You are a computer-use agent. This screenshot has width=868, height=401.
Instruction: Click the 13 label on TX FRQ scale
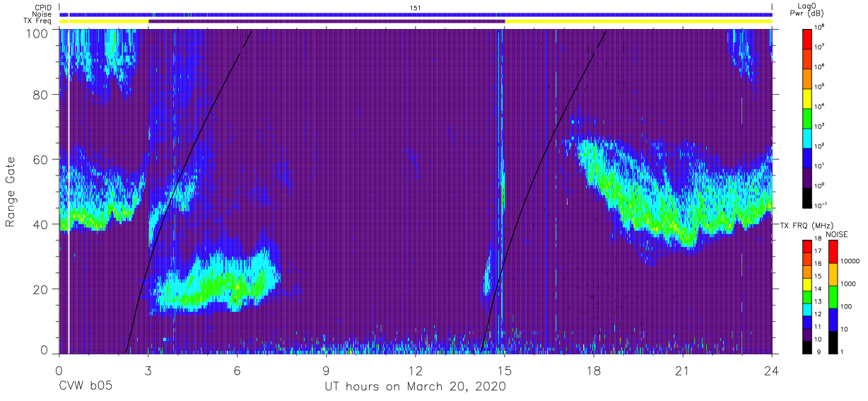[817, 301]
